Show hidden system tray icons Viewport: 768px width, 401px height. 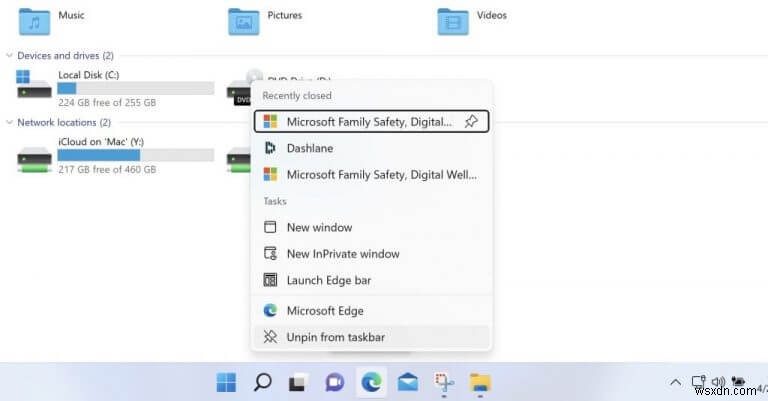click(675, 382)
